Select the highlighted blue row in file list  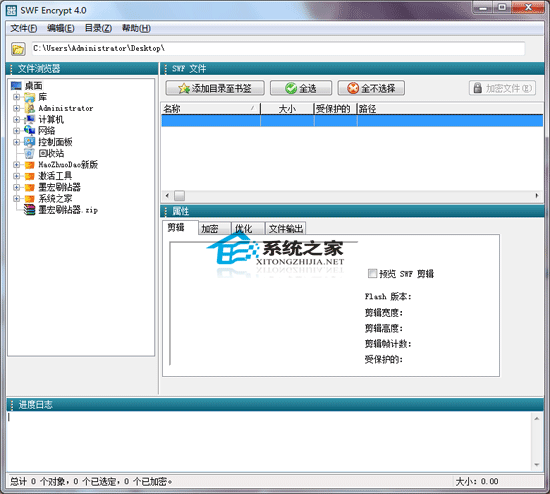[352, 121]
